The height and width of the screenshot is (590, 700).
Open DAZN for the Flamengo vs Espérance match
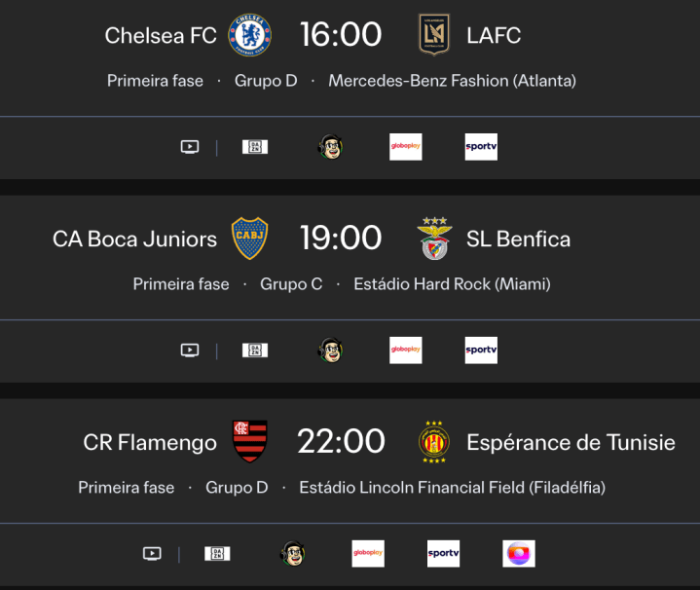click(217, 554)
